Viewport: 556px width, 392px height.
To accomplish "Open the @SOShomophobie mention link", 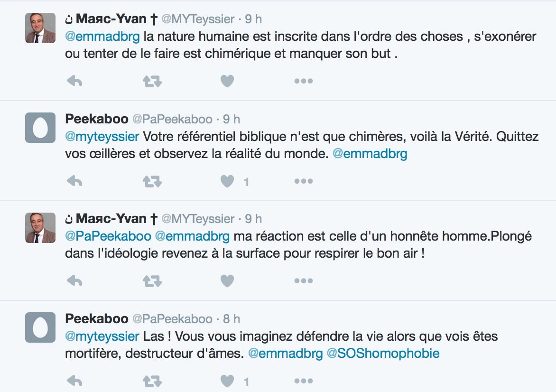I will pyautogui.click(x=383, y=353).
